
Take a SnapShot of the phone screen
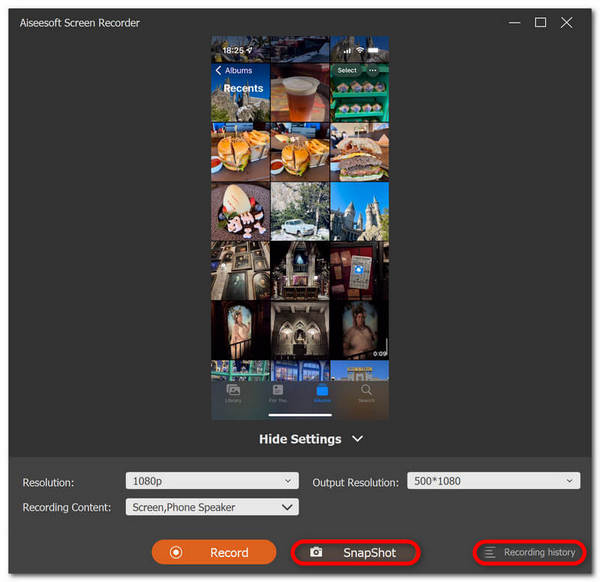click(x=356, y=552)
